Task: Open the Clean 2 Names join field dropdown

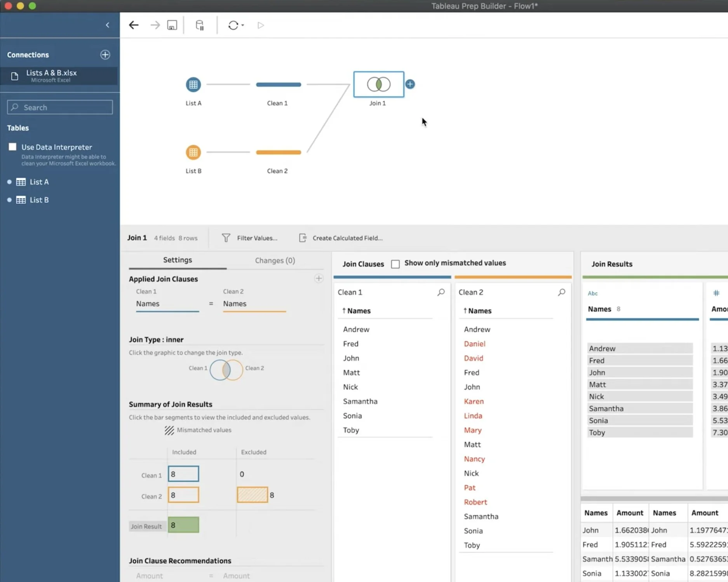Action: pos(254,304)
